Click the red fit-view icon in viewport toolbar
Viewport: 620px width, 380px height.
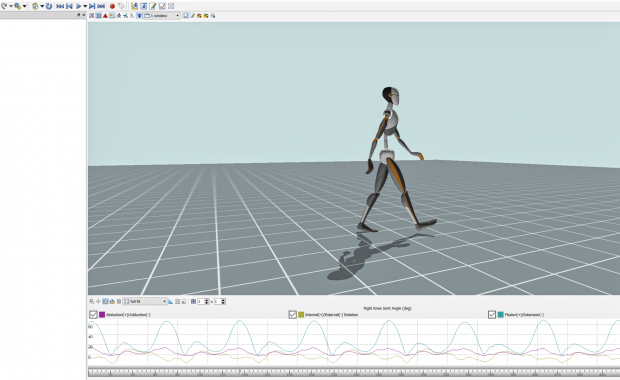click(91, 16)
